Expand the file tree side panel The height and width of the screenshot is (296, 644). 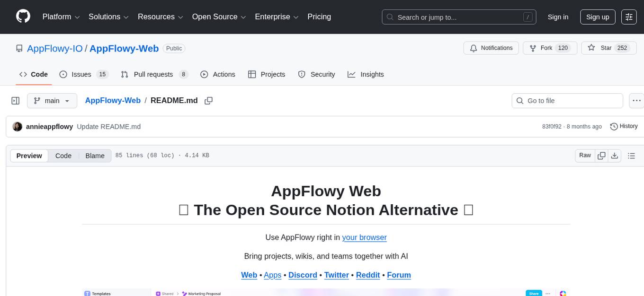[x=15, y=100]
